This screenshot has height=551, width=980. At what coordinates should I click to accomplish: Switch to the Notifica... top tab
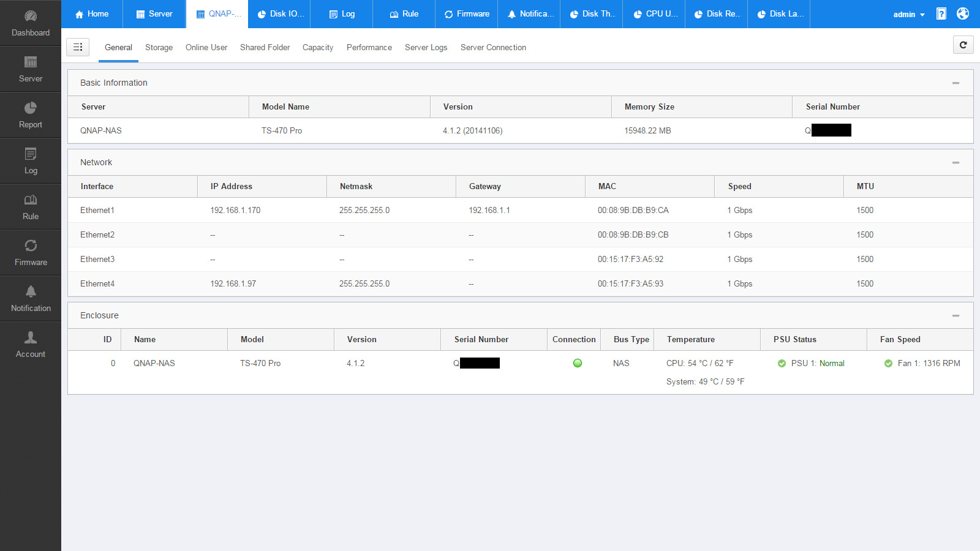tap(530, 14)
